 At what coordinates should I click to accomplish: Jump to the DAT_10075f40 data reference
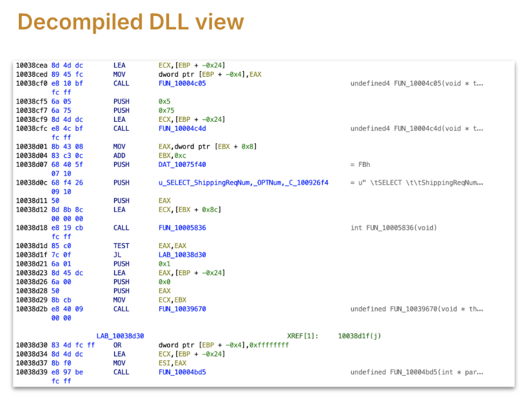(x=182, y=165)
